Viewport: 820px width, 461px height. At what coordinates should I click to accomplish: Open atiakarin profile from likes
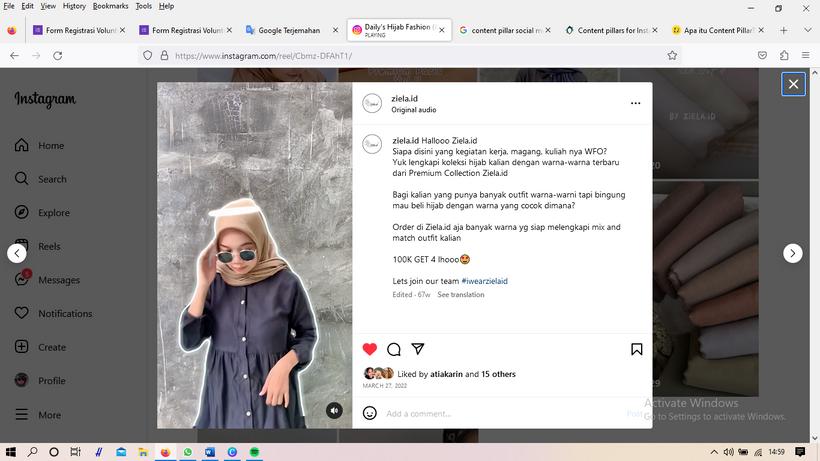pyautogui.click(x=446, y=374)
